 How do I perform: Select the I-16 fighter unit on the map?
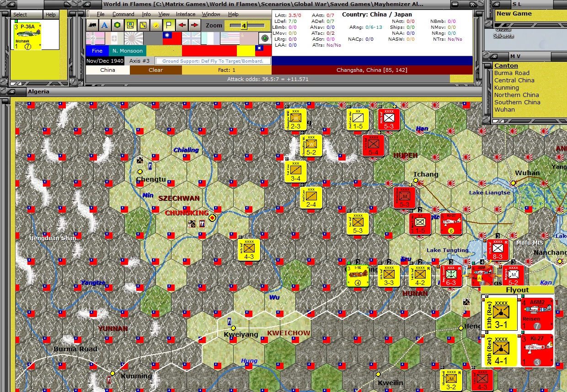tap(358, 276)
